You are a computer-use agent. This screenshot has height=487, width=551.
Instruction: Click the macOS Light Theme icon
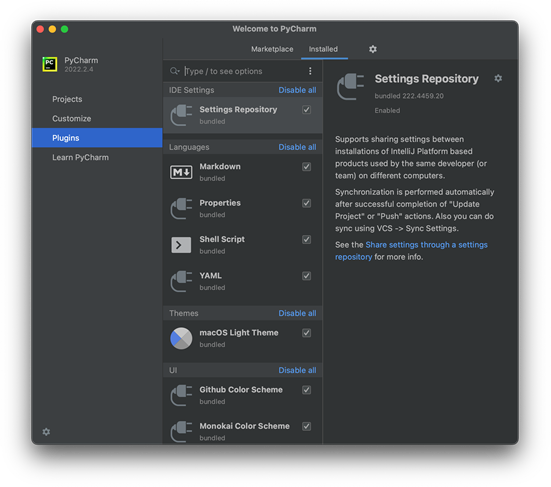pos(181,338)
